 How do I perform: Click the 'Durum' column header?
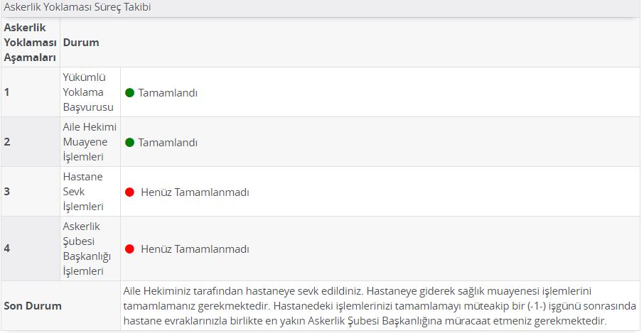(81, 42)
